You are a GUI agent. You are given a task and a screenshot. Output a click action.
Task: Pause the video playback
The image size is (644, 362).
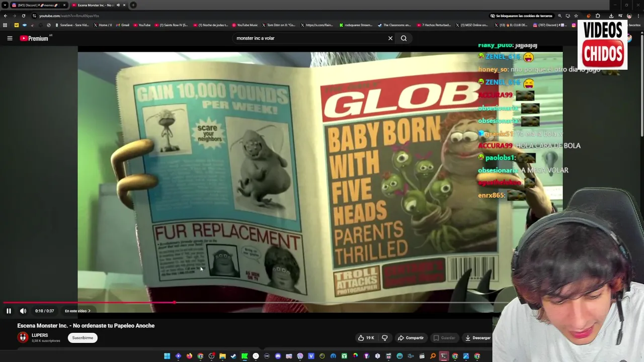click(9, 311)
